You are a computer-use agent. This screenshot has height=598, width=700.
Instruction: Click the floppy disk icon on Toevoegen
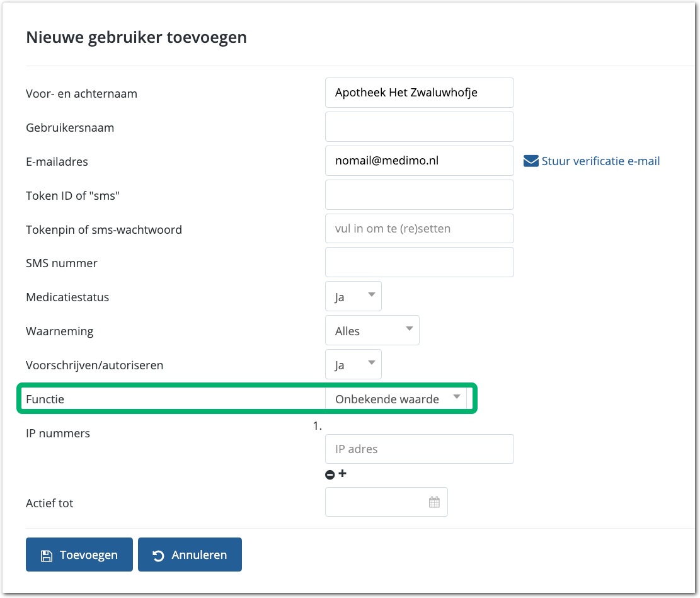46,555
